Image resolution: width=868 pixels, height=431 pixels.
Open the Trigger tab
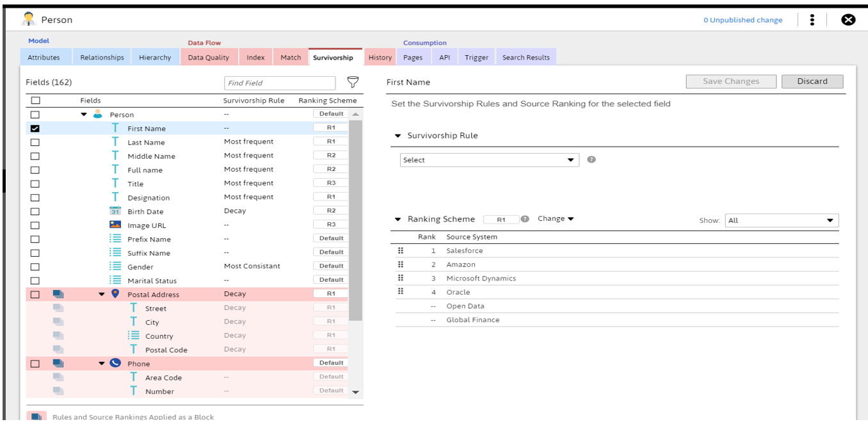476,57
